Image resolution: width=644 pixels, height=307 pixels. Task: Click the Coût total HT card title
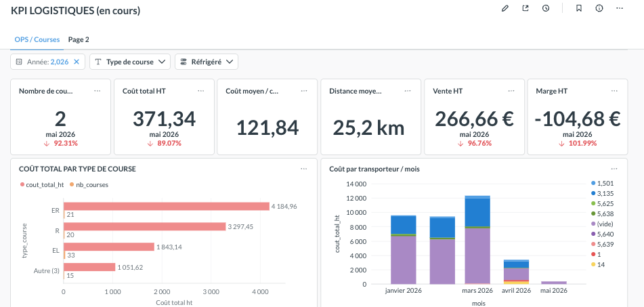pyautogui.click(x=144, y=91)
